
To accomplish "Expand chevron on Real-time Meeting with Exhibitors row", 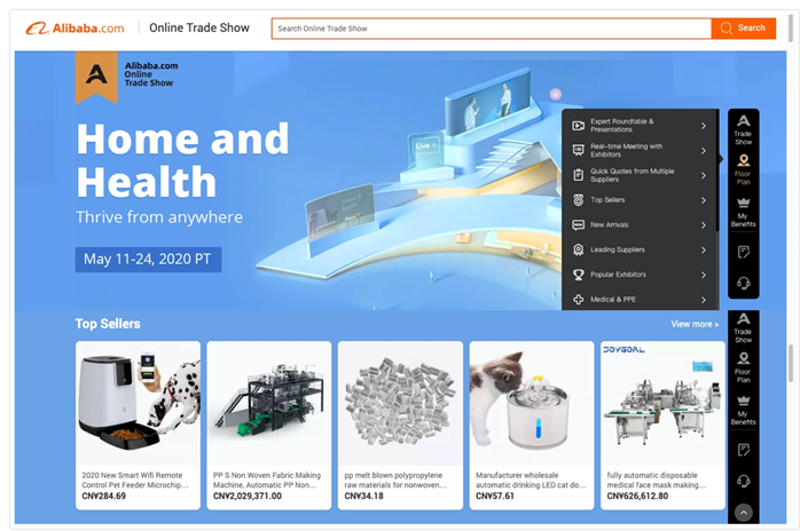I will click(704, 150).
